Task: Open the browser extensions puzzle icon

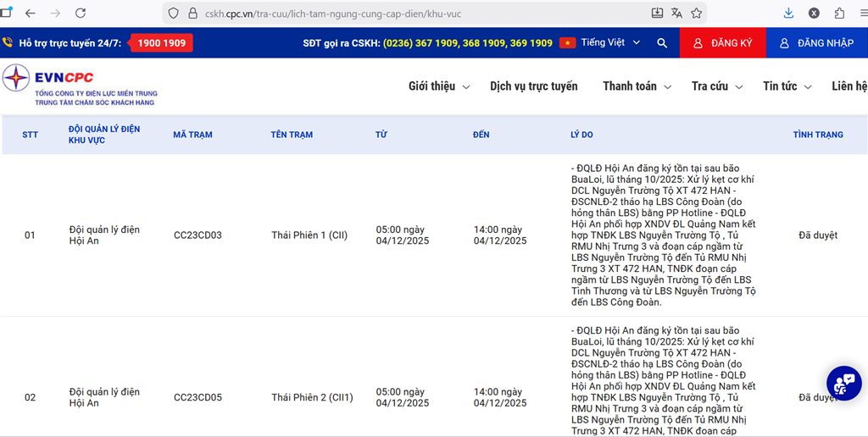Action: (x=839, y=13)
